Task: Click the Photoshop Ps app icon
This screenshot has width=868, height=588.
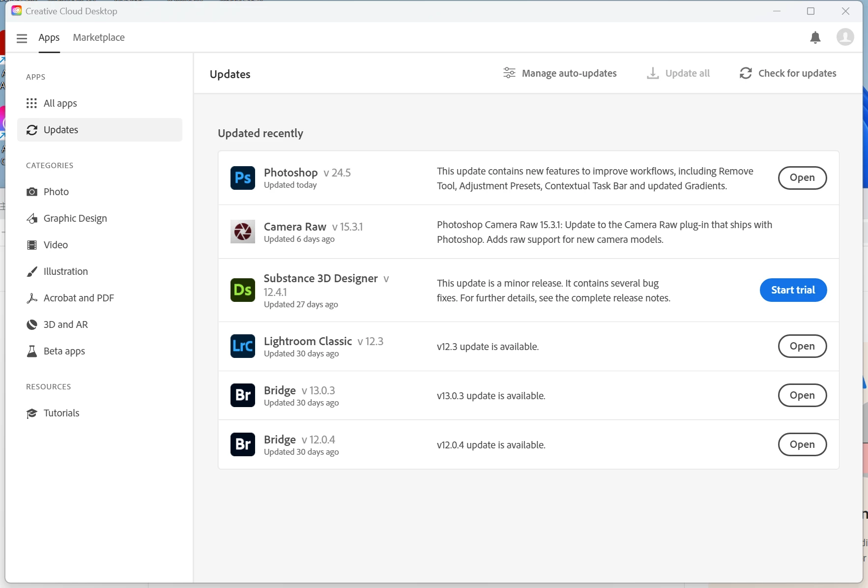Action: pyautogui.click(x=243, y=177)
